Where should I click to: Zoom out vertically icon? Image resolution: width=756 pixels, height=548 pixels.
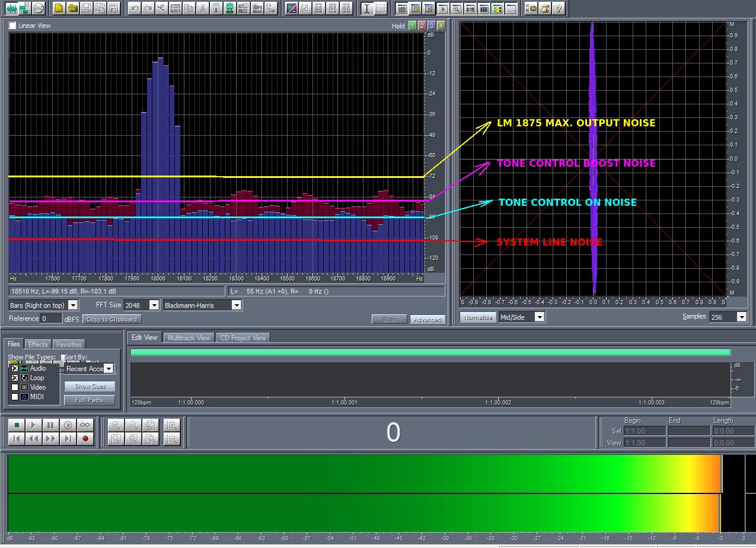click(x=172, y=438)
